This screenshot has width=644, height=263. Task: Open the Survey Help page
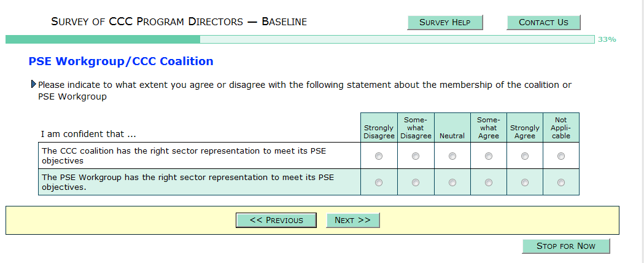coord(445,22)
